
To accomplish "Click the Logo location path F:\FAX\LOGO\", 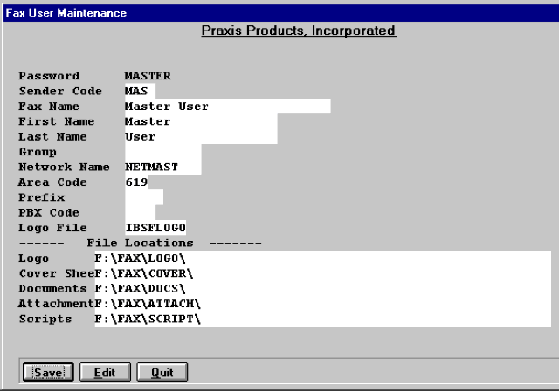I will point(322,258).
